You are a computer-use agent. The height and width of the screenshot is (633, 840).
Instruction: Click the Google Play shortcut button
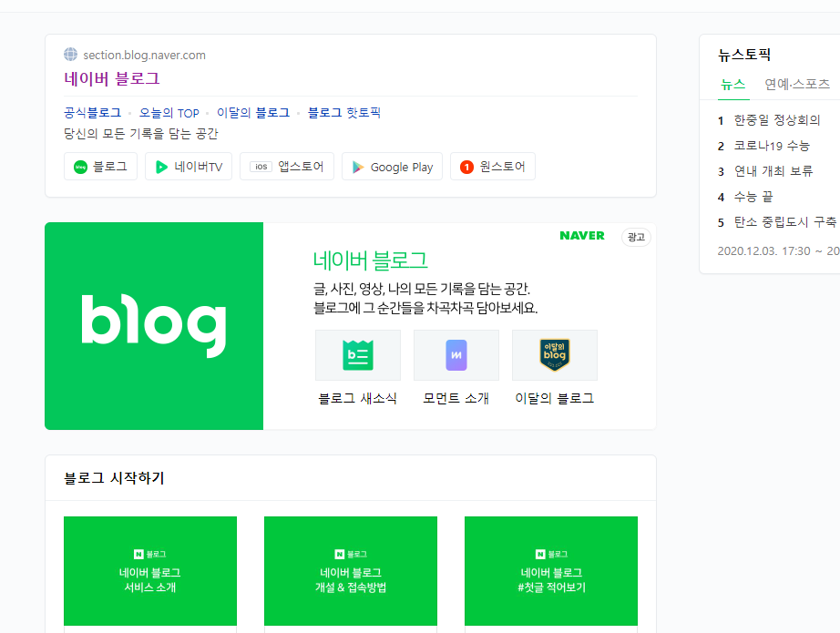(392, 167)
